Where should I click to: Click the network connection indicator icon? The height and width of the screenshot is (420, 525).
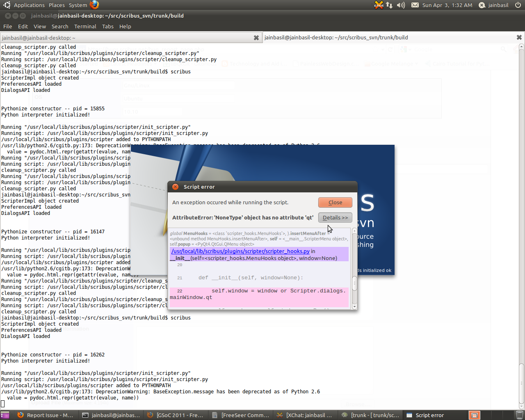coord(389,5)
